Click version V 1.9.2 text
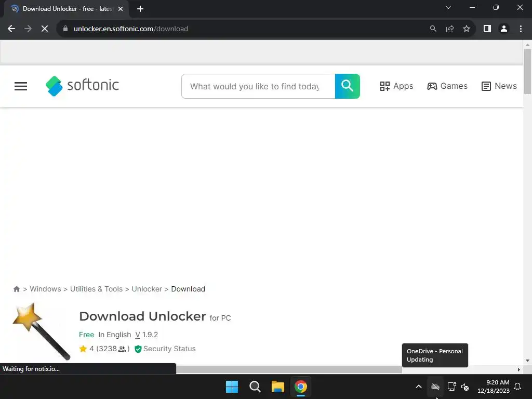 click(x=147, y=335)
